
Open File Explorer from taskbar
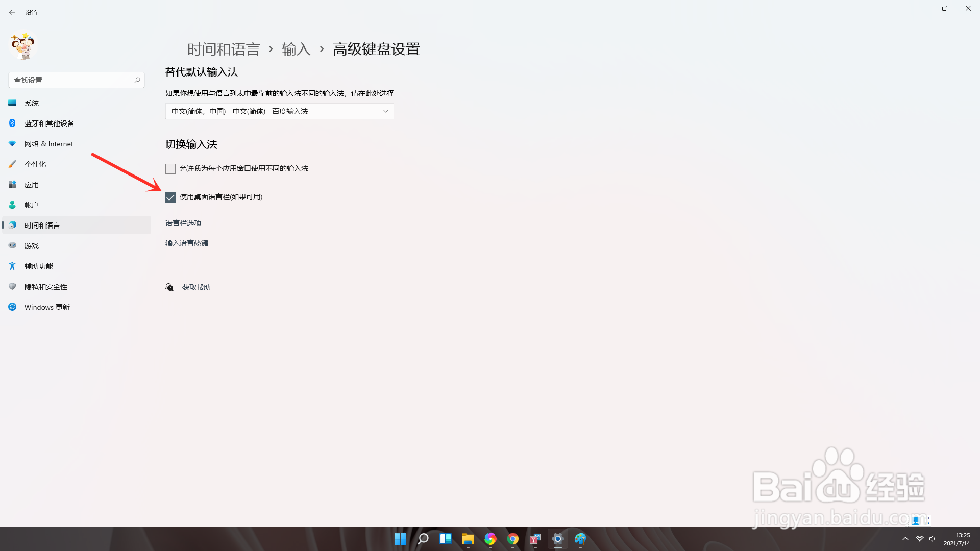[x=468, y=539]
